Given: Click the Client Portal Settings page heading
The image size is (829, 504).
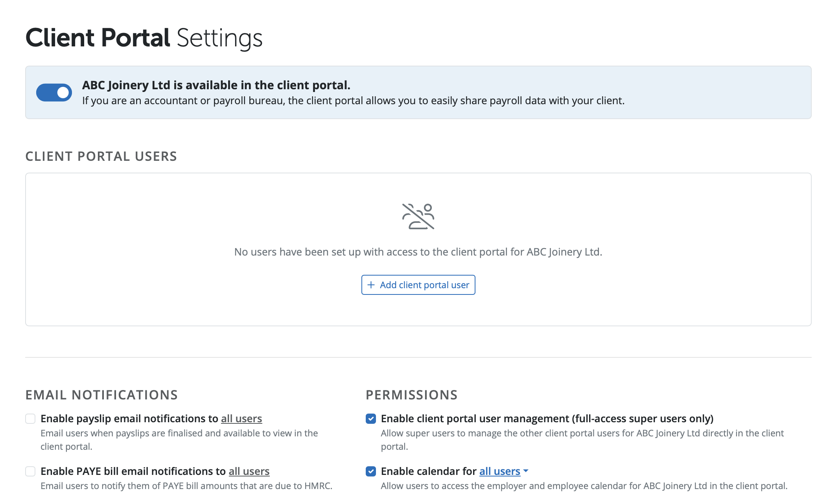Looking at the screenshot, I should (x=144, y=38).
